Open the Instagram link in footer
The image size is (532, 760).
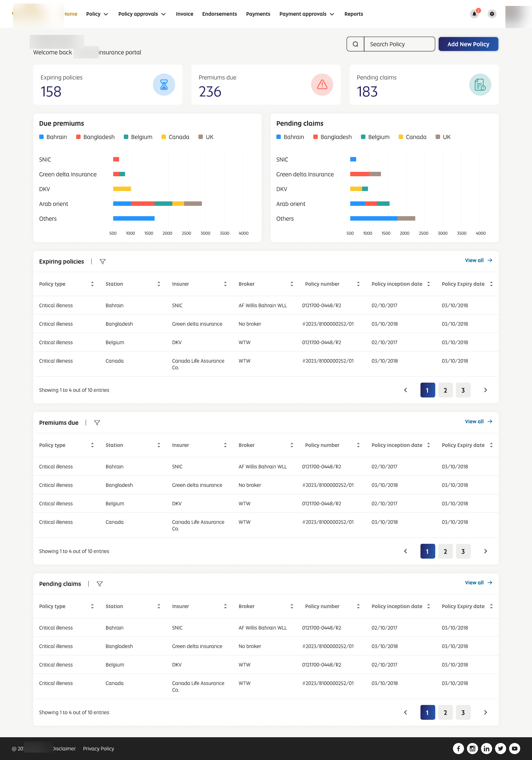pos(473,748)
